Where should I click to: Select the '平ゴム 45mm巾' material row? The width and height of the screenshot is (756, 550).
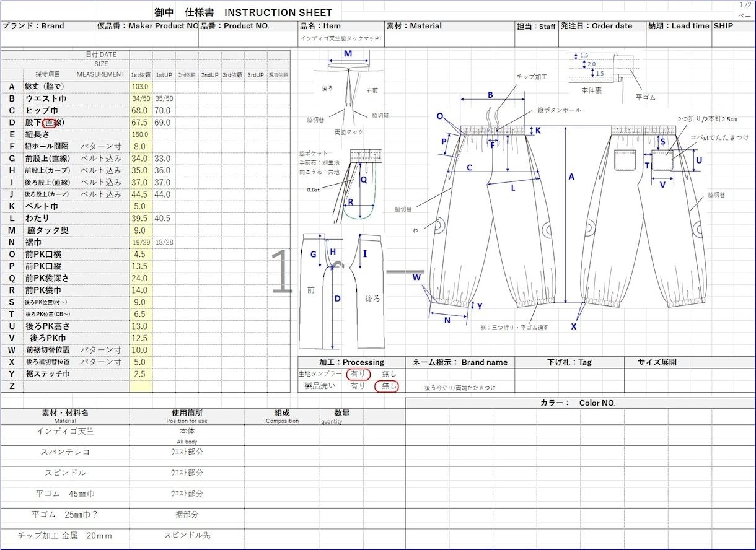(65, 494)
